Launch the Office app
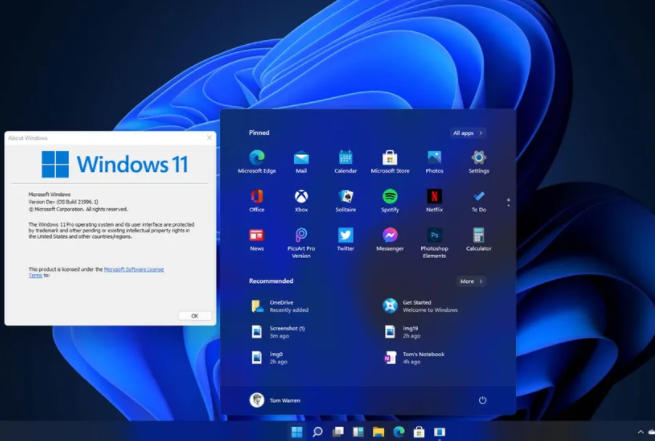The image size is (655, 441). tap(257, 200)
